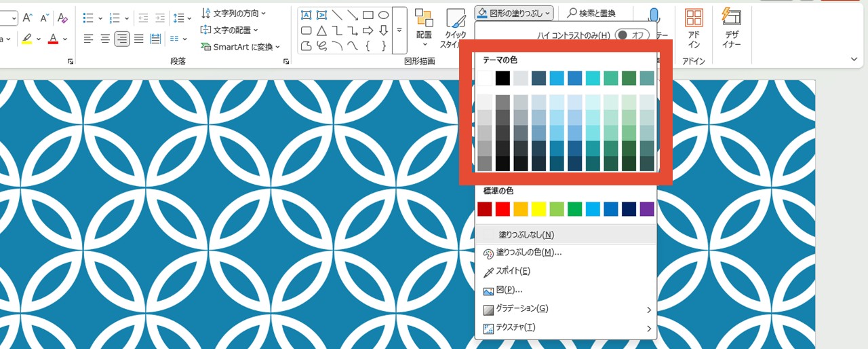Viewport: 868px width, 349px height.
Task: Choose the black theme color swatch
Action: click(502, 78)
